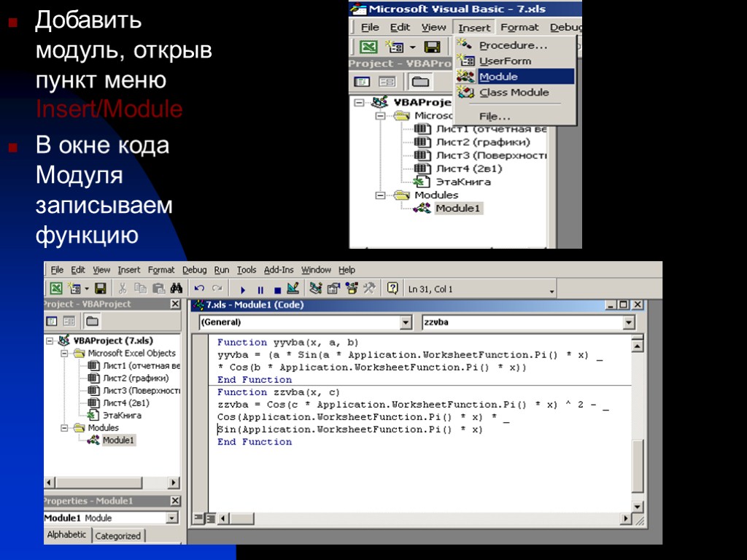
Task: Open View menu in upper window
Action: (433, 28)
